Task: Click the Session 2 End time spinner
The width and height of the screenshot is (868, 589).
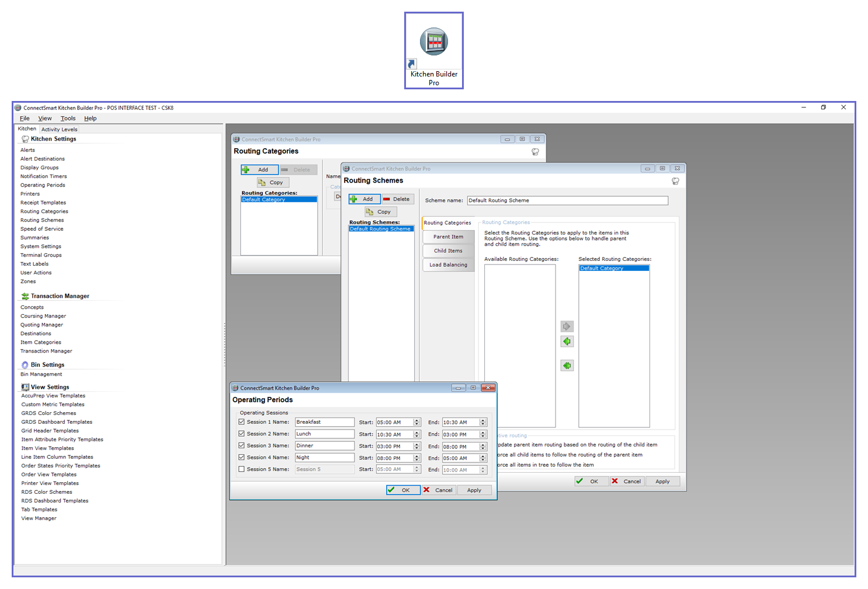Action: click(x=483, y=434)
